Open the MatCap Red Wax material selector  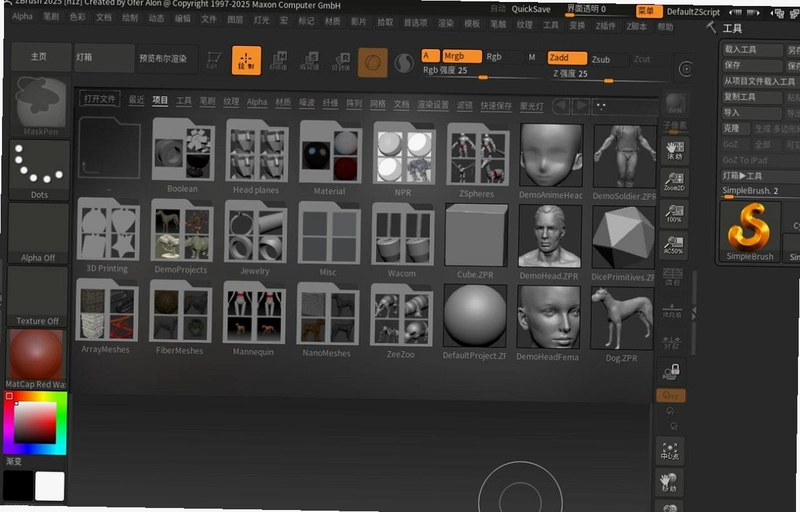click(36, 359)
